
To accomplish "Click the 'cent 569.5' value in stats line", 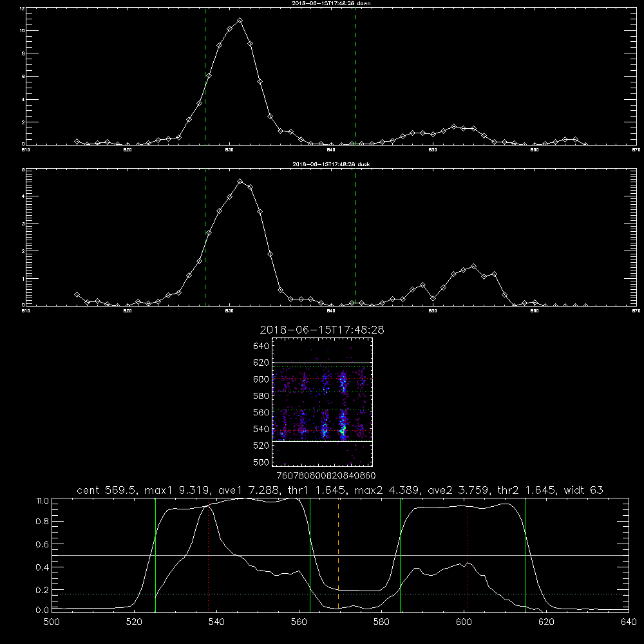I will (x=106, y=490).
